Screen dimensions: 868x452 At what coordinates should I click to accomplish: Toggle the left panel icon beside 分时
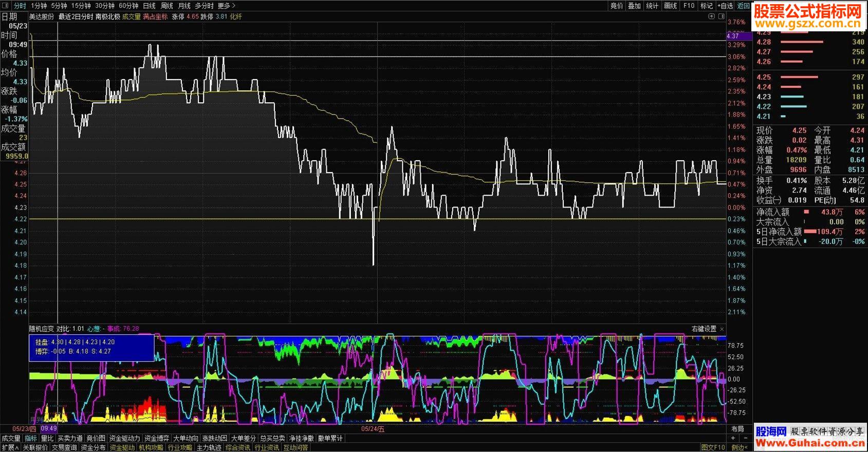(x=6, y=6)
